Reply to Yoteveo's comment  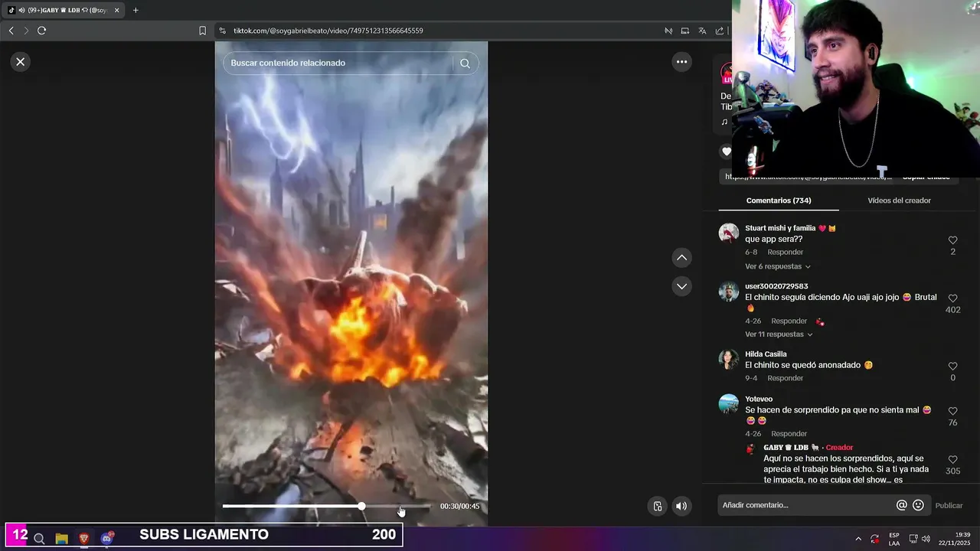coord(789,434)
